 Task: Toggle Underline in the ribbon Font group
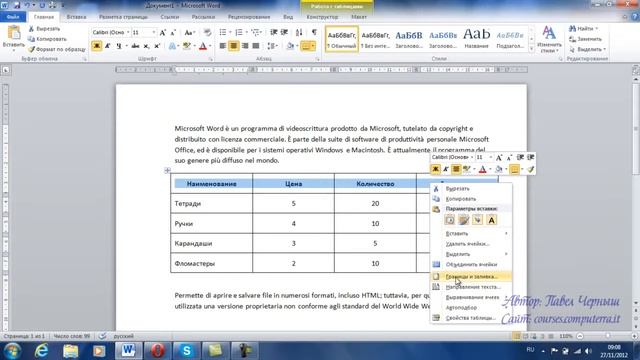pyautogui.click(x=119, y=46)
